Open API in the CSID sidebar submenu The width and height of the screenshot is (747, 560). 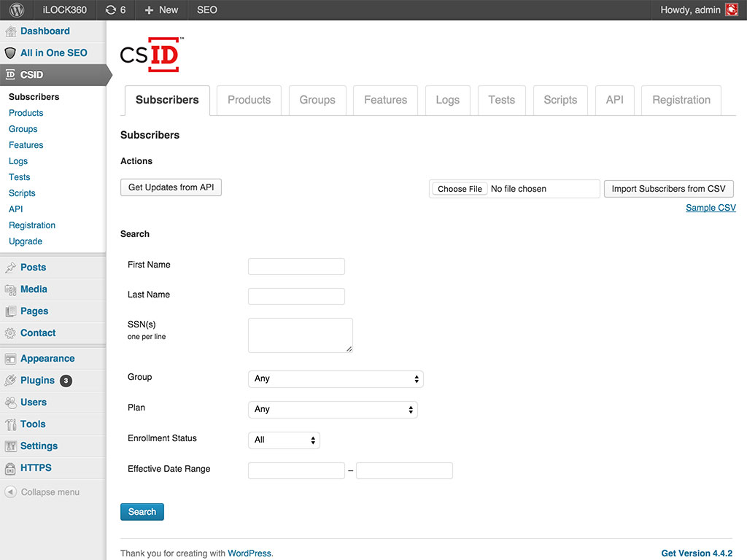click(16, 209)
